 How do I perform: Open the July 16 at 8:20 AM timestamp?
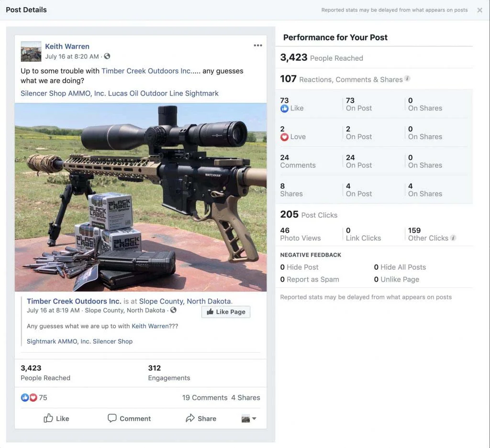point(72,56)
